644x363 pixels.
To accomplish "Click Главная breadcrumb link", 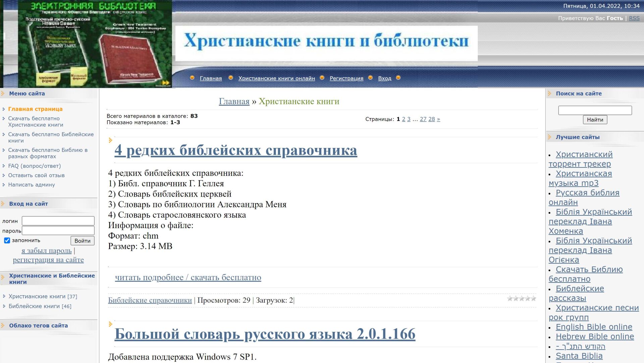I will click(234, 101).
